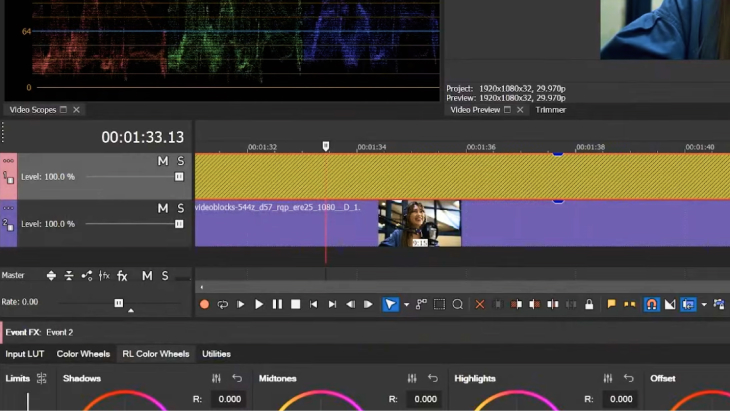Select the Selection Edit marquee tool

439,304
